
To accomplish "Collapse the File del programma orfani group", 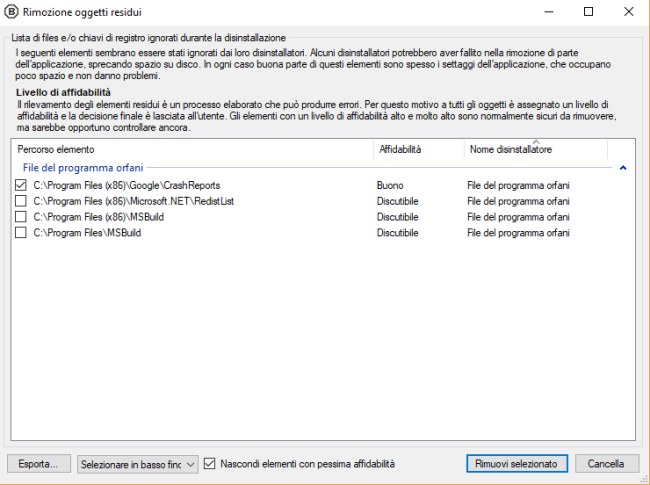I will [x=623, y=168].
